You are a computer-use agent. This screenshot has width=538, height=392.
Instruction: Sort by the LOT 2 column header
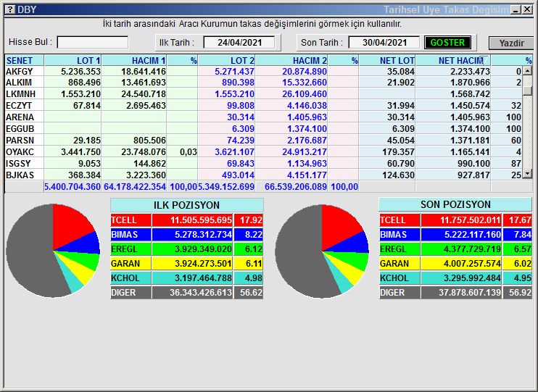pos(226,60)
